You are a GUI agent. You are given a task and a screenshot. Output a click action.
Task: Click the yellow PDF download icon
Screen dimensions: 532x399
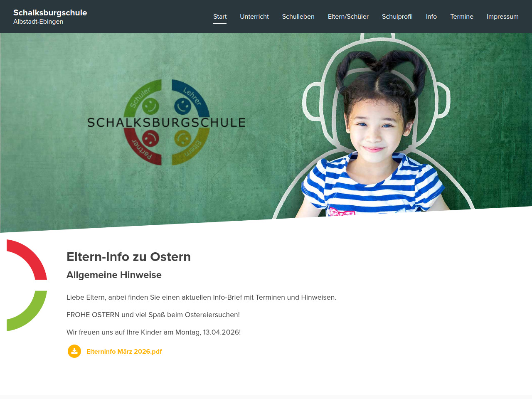point(74,351)
